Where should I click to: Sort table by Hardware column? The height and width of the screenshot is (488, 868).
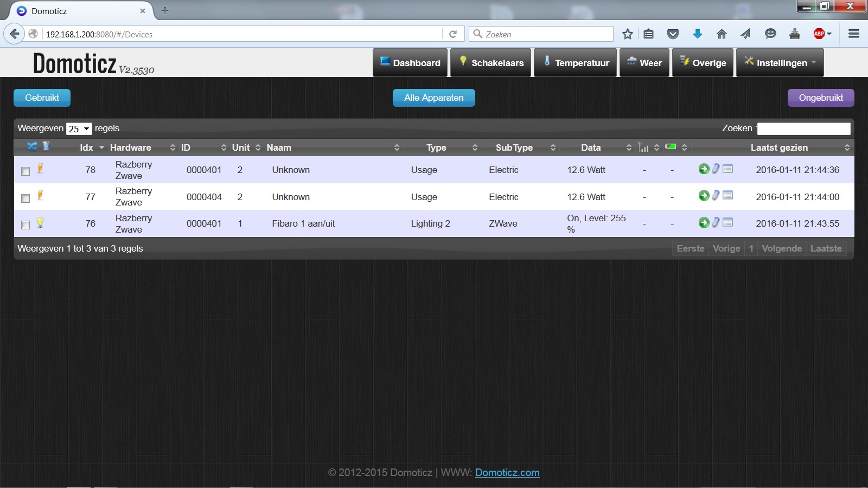click(142, 147)
